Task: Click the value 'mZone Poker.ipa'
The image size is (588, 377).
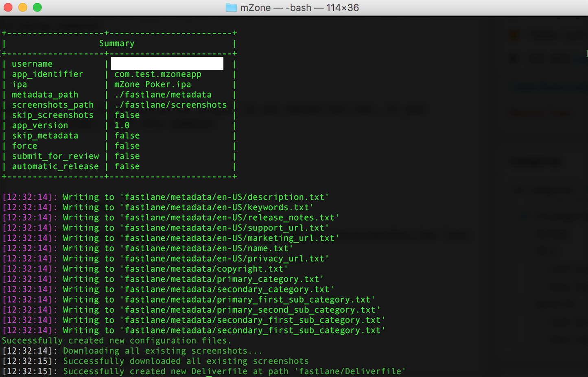Action: coord(153,85)
